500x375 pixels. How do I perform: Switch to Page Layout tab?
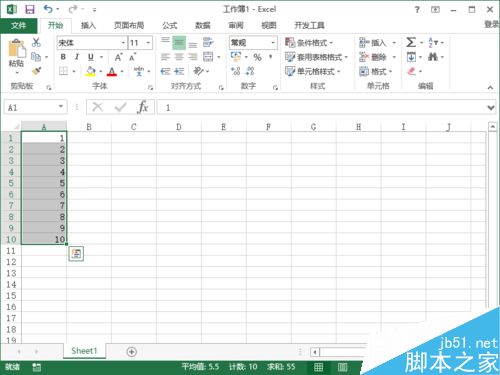pos(129,25)
